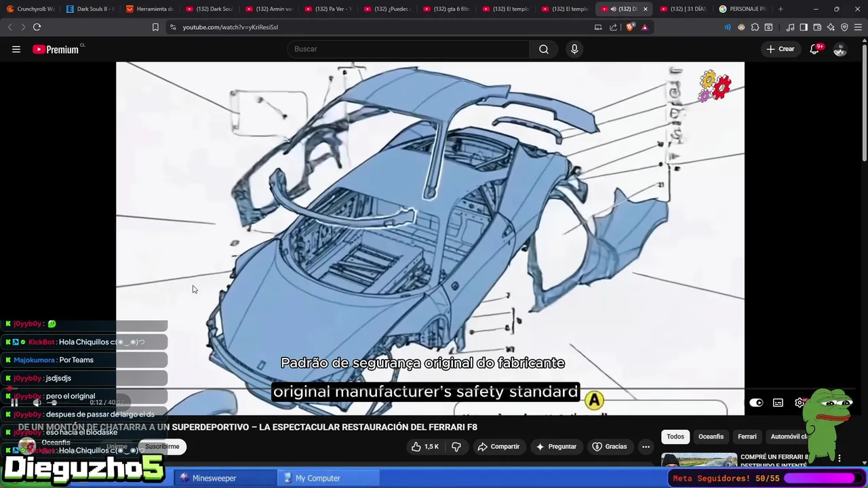Focus the Buscar search field
The image size is (868, 488).
[x=408, y=49]
